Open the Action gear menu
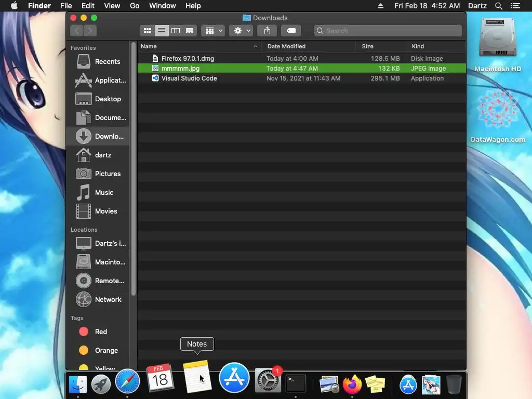532x399 pixels. (241, 31)
